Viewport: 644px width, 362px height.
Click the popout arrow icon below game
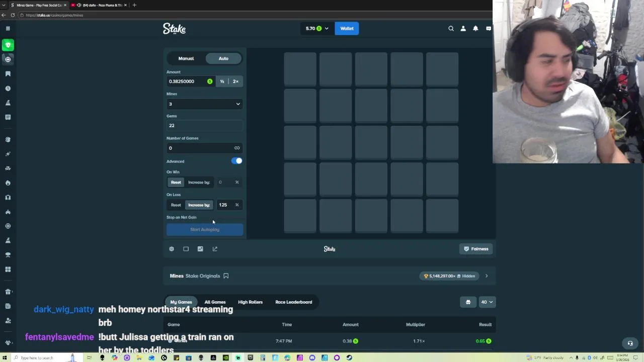(x=215, y=249)
